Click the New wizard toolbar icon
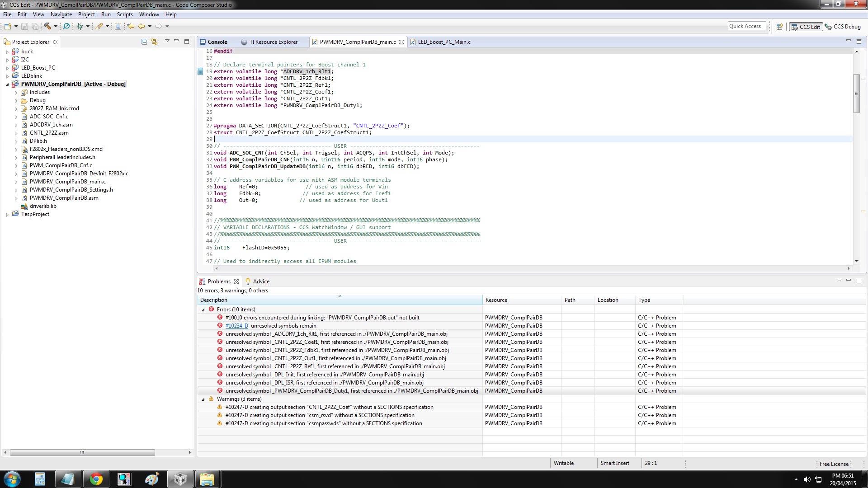 click(8, 26)
